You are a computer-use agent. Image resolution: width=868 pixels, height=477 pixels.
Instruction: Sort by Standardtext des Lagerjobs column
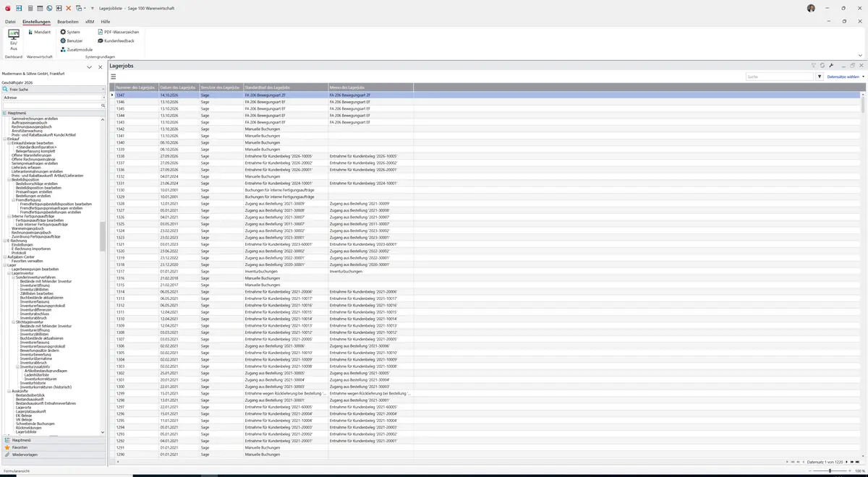pos(285,87)
